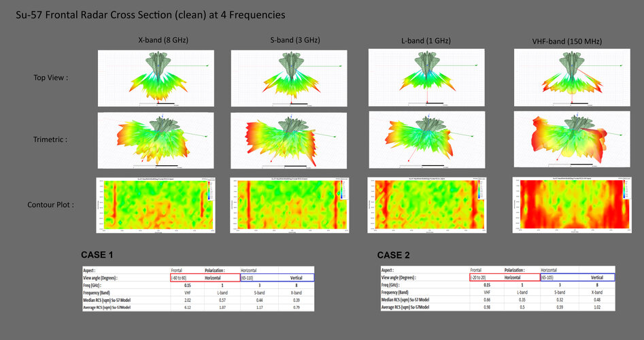
Task: Select the X-band trimetric view plot
Action: tap(156, 141)
